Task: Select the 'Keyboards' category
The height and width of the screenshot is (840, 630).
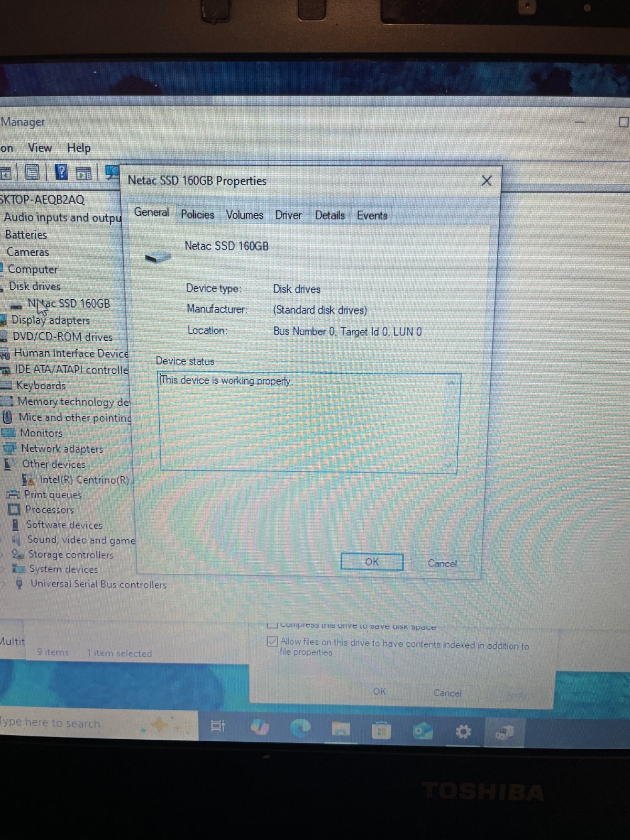Action: point(41,385)
